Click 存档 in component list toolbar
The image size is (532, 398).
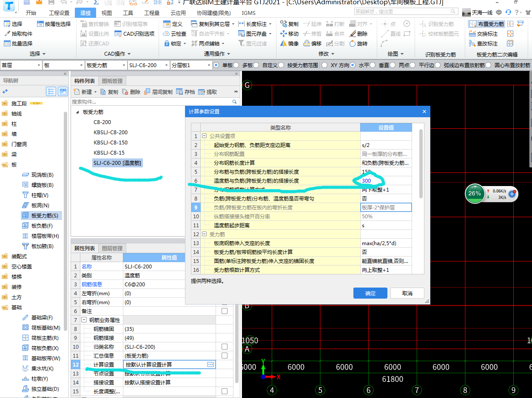185,92
